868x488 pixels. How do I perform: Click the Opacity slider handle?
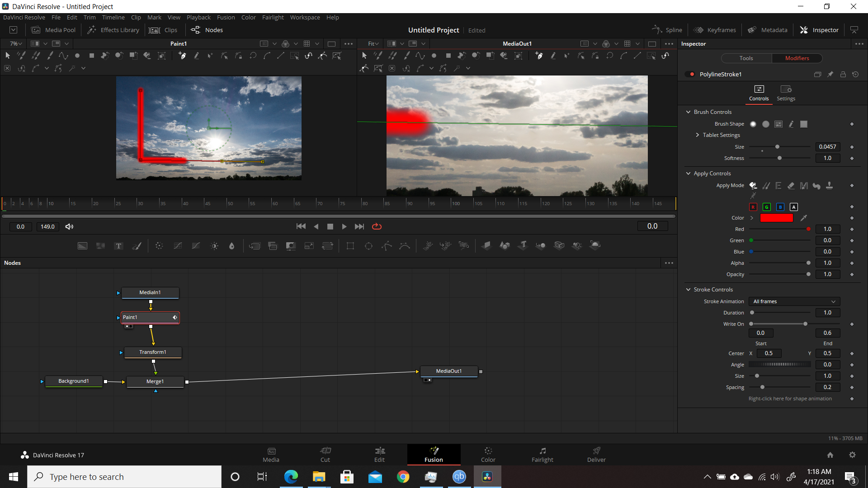pos(808,274)
